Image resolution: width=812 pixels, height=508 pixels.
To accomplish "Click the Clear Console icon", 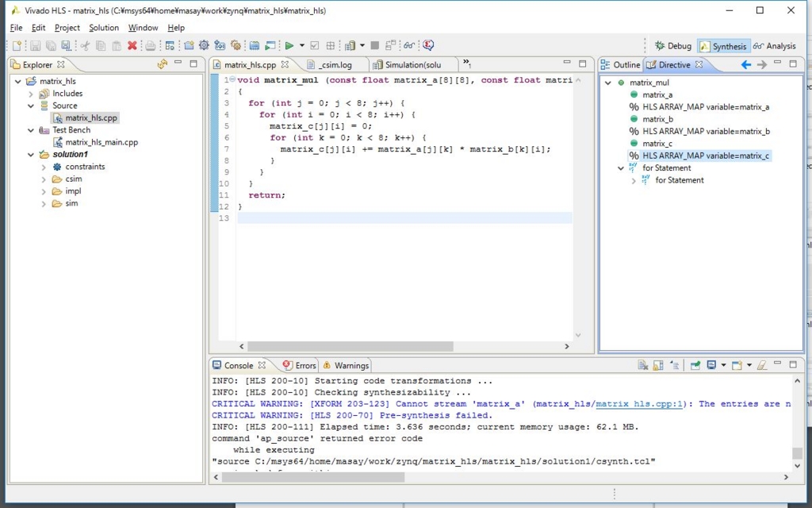I will [642, 365].
